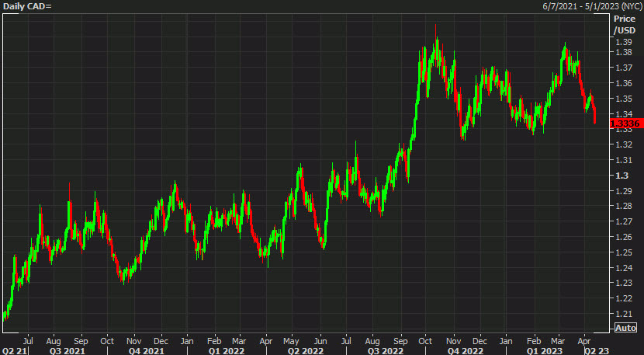The height and width of the screenshot is (355, 644).
Task: Click the 'Q2 21' quarter label
Action: [x=14, y=351]
